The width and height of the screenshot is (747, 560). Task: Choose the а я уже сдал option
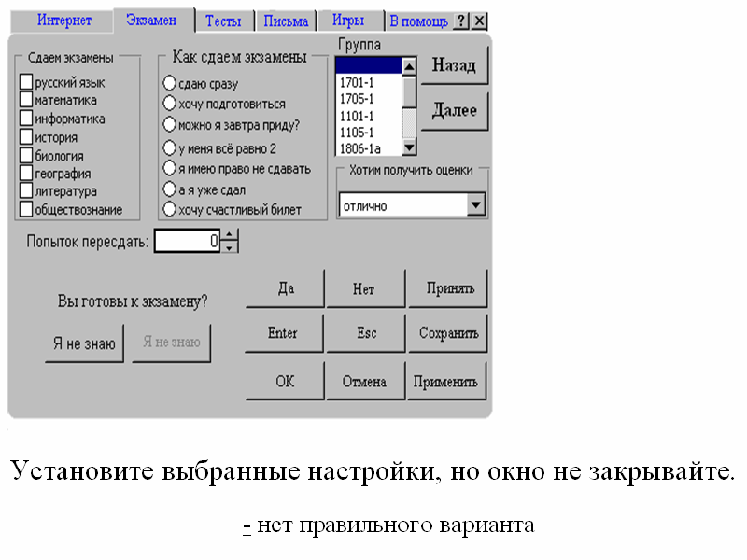pyautogui.click(x=170, y=189)
